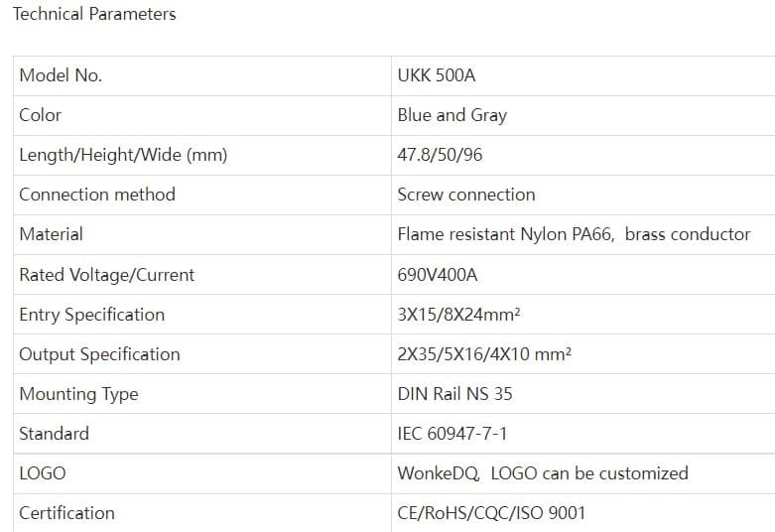Select the Color label cell
Viewport: 775px width, 532px height.
point(202,115)
